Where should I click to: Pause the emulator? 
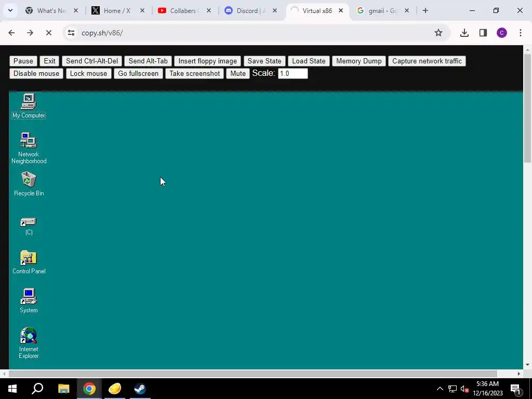[23, 61]
